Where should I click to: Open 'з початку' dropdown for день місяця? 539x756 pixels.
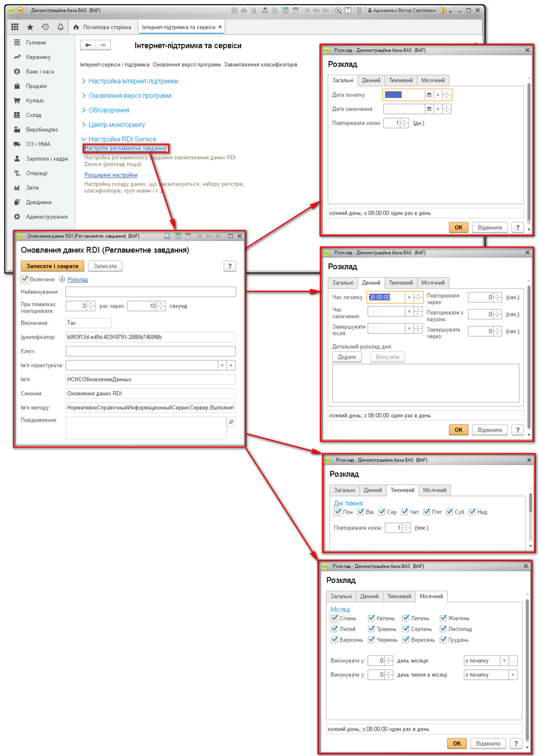(504, 661)
